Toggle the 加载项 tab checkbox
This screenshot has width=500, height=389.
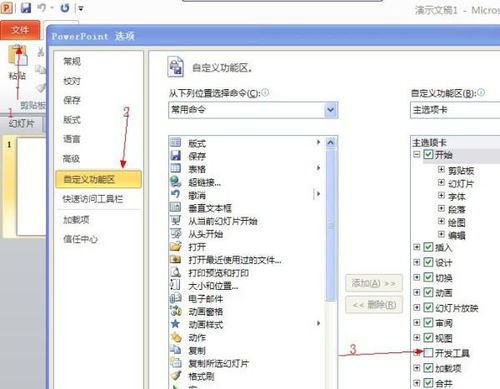point(428,368)
